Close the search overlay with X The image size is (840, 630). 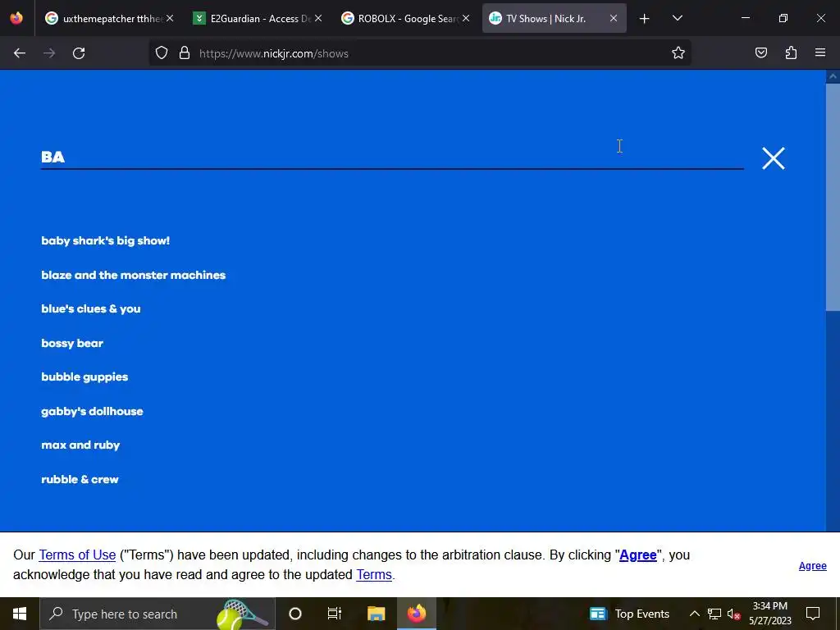(x=774, y=158)
